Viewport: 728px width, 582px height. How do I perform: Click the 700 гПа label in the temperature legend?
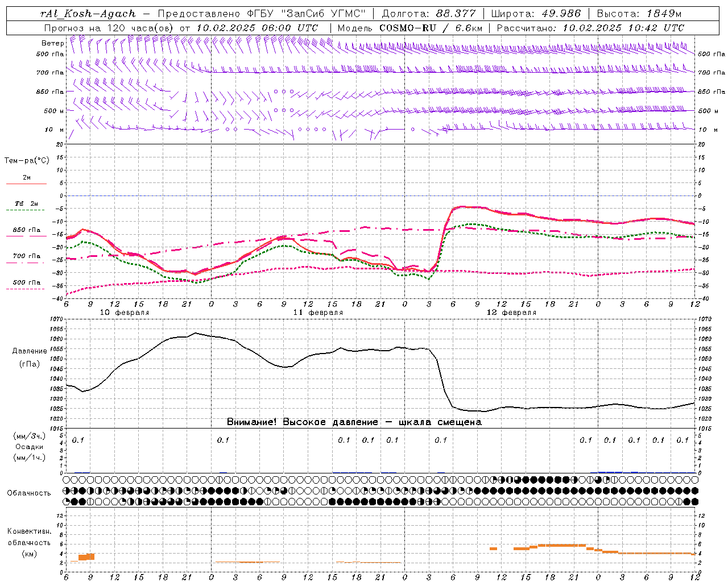[x=27, y=256]
